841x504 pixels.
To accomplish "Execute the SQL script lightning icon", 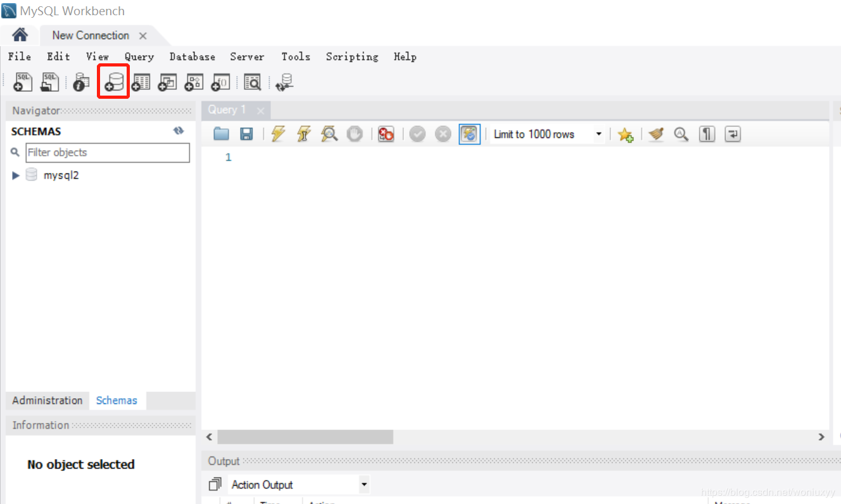I will (278, 134).
